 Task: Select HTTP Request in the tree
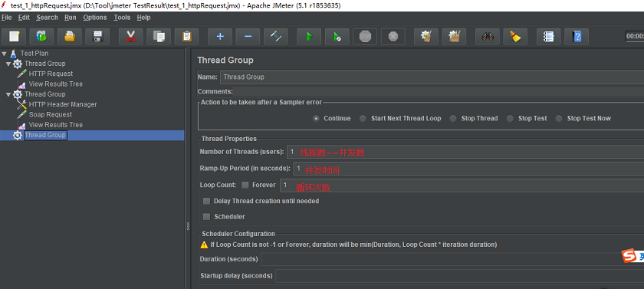[x=51, y=74]
